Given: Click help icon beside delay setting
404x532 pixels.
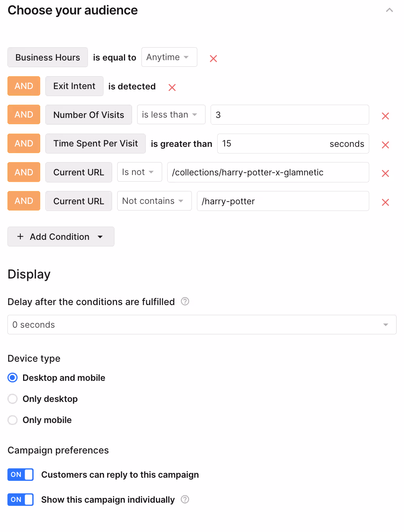Looking at the screenshot, I should pos(185,302).
